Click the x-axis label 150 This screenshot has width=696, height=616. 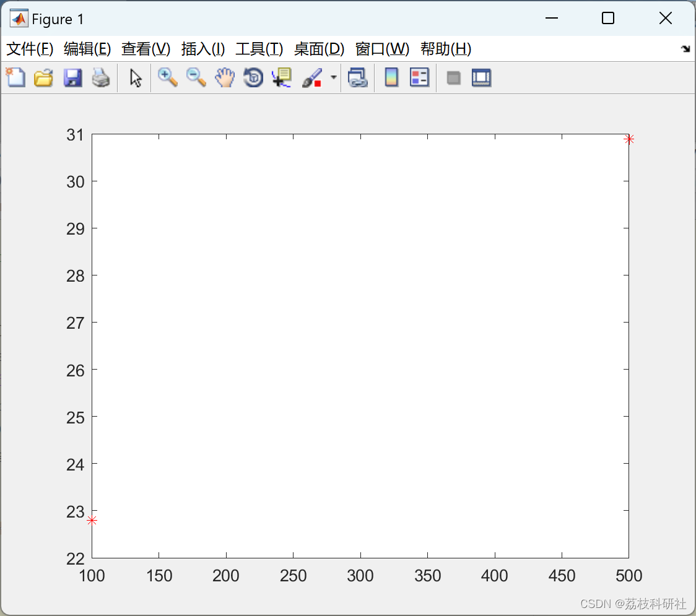pyautogui.click(x=159, y=576)
